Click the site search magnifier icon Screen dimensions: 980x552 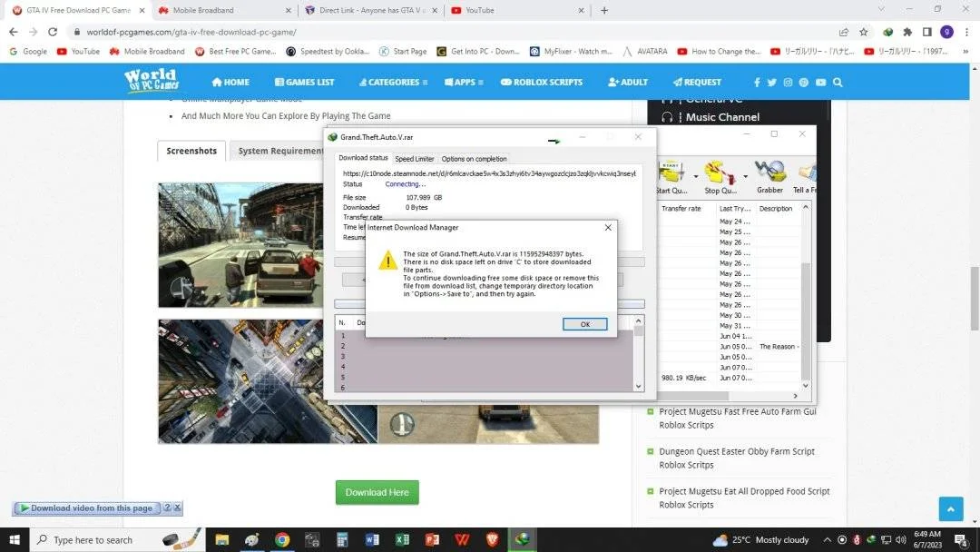pyautogui.click(x=838, y=83)
